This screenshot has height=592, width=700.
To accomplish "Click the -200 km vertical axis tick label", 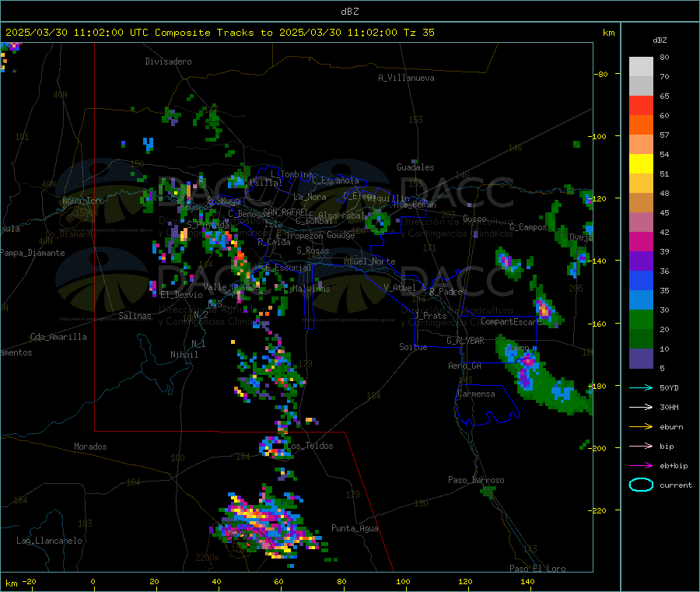I will [x=597, y=448].
